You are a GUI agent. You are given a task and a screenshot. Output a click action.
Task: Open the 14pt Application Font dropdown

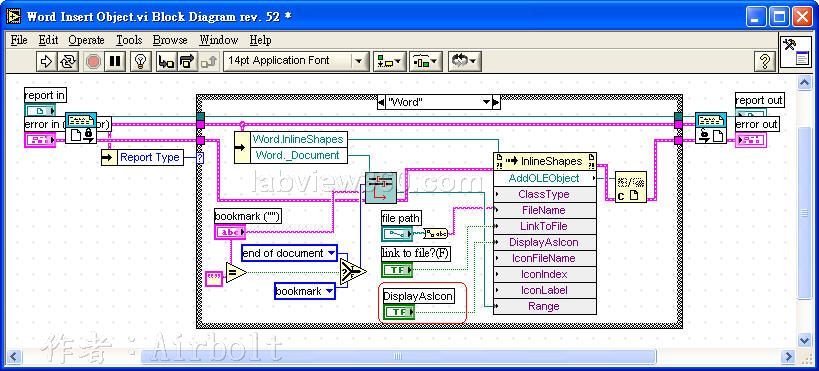(x=296, y=61)
